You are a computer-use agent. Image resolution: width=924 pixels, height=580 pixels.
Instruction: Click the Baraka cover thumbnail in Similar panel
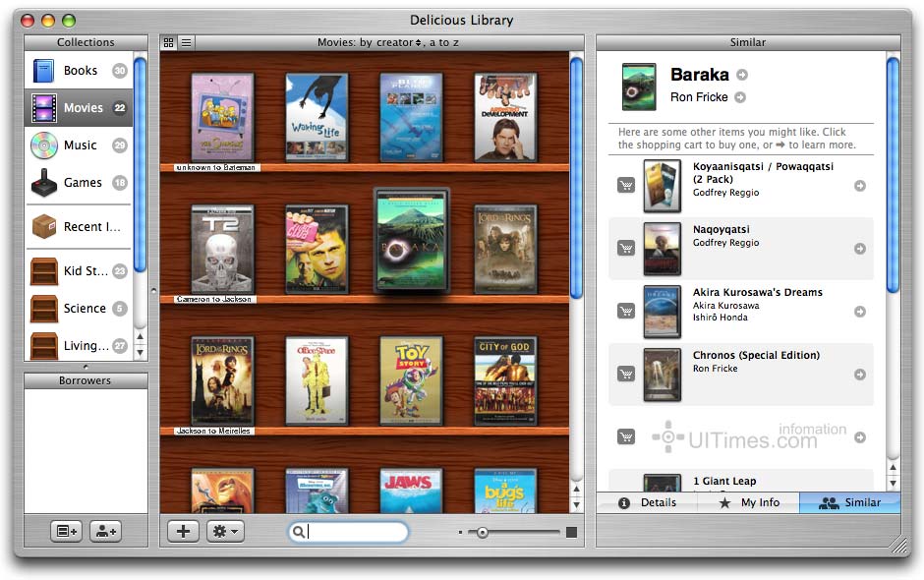point(639,87)
